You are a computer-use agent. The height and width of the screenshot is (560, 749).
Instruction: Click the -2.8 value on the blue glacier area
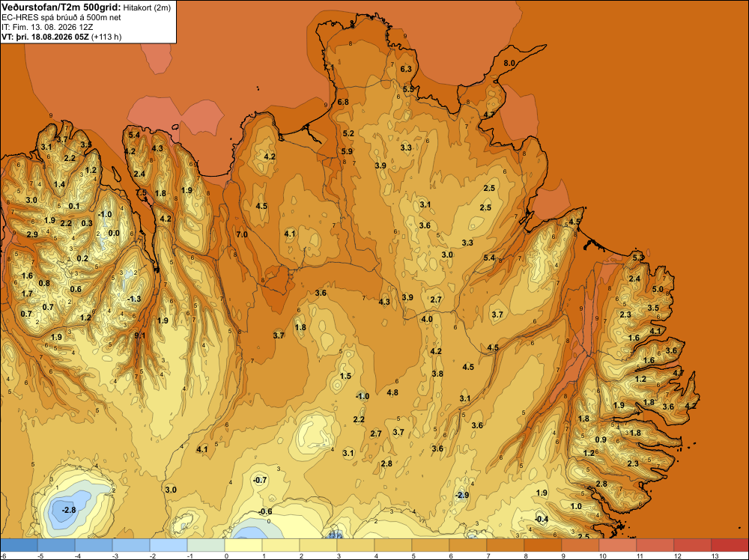(69, 510)
